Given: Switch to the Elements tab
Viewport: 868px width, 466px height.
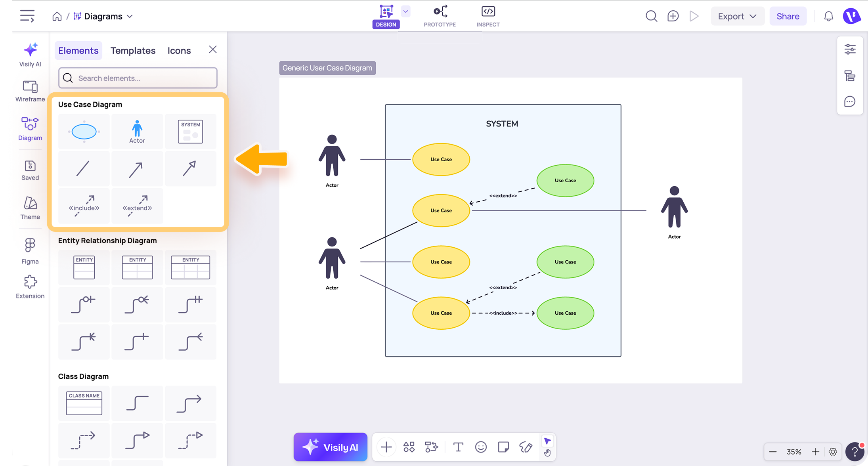Looking at the screenshot, I should (x=78, y=50).
